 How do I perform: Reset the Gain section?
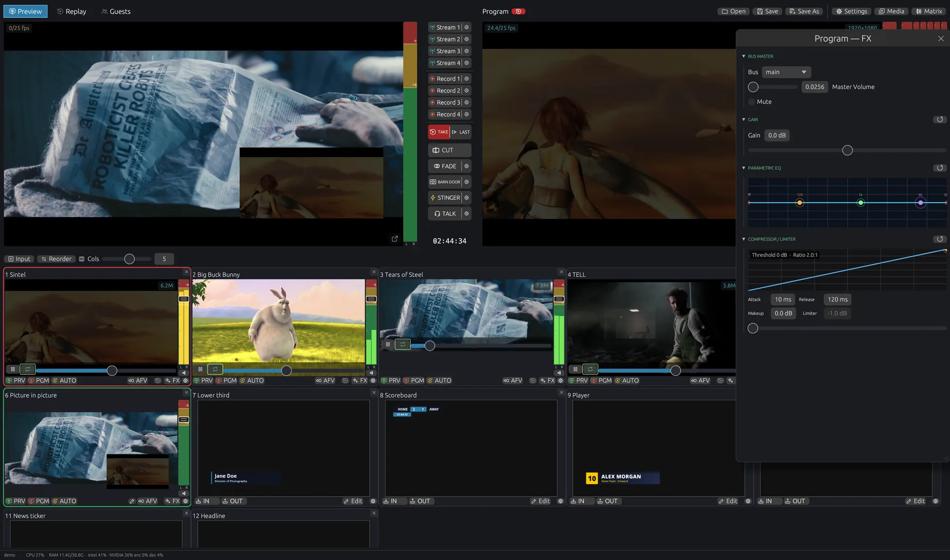point(940,120)
